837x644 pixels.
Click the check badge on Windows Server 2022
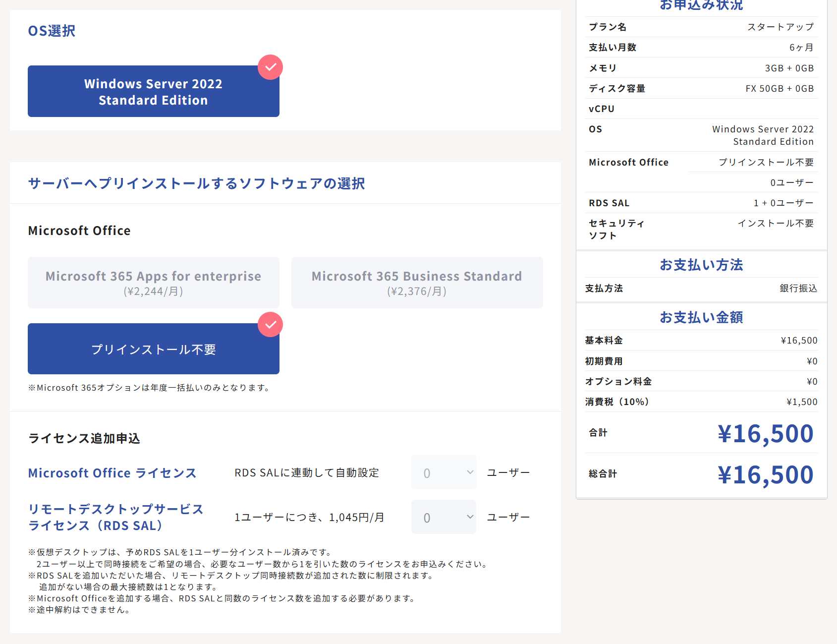[x=270, y=67]
